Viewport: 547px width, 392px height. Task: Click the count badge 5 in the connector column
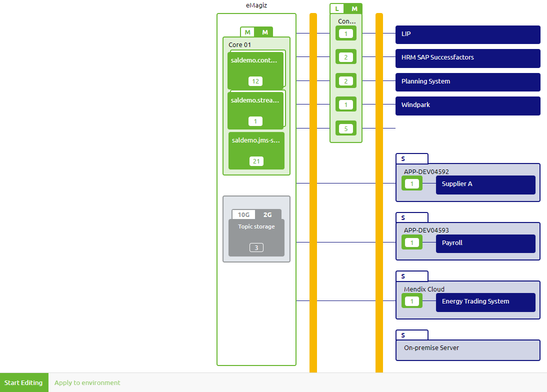pos(346,128)
